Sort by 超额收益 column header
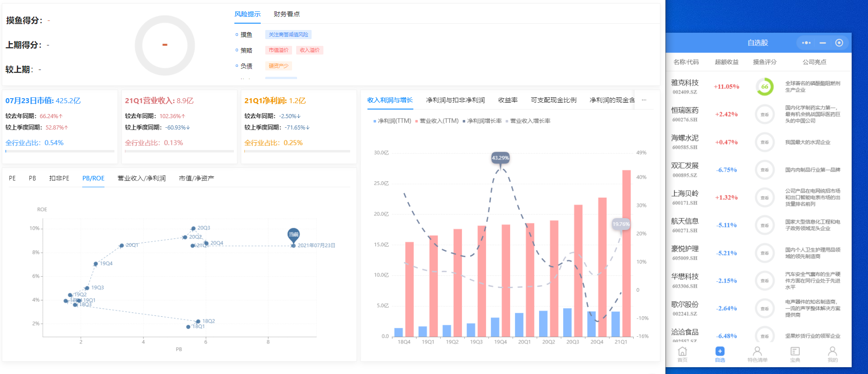 tap(727, 62)
